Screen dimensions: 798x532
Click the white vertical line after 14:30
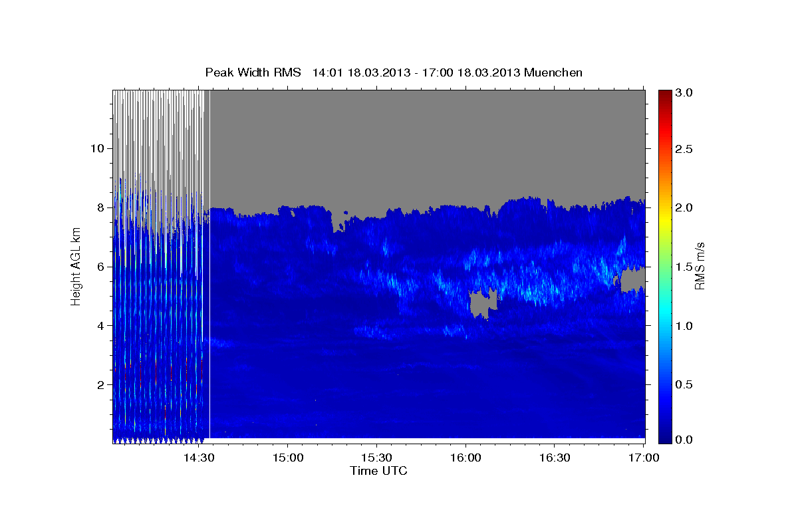point(209,265)
